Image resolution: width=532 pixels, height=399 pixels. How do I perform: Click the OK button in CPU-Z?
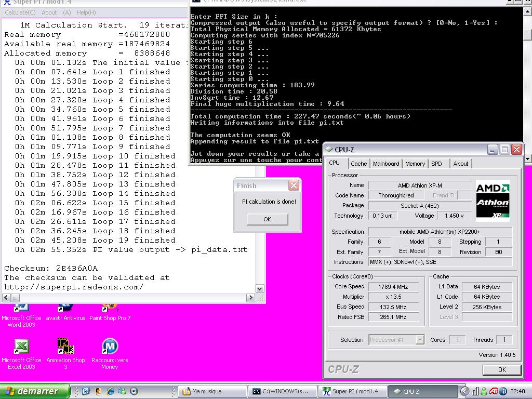coord(502,370)
